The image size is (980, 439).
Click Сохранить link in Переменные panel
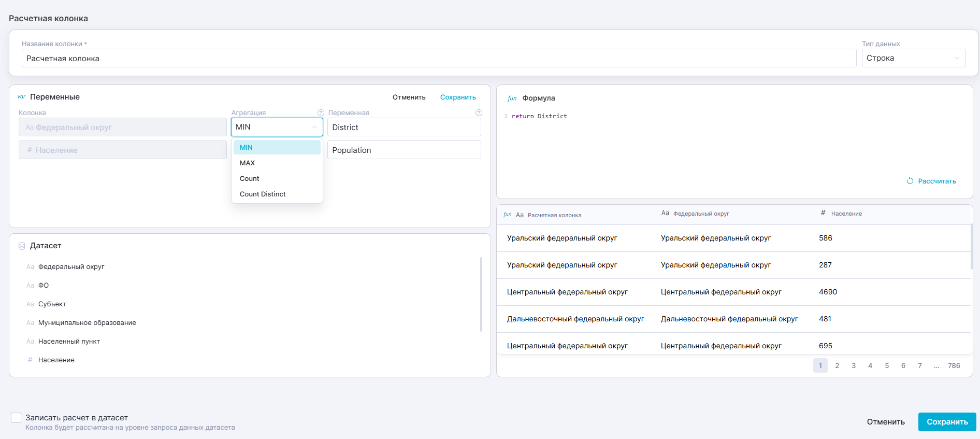(x=458, y=97)
